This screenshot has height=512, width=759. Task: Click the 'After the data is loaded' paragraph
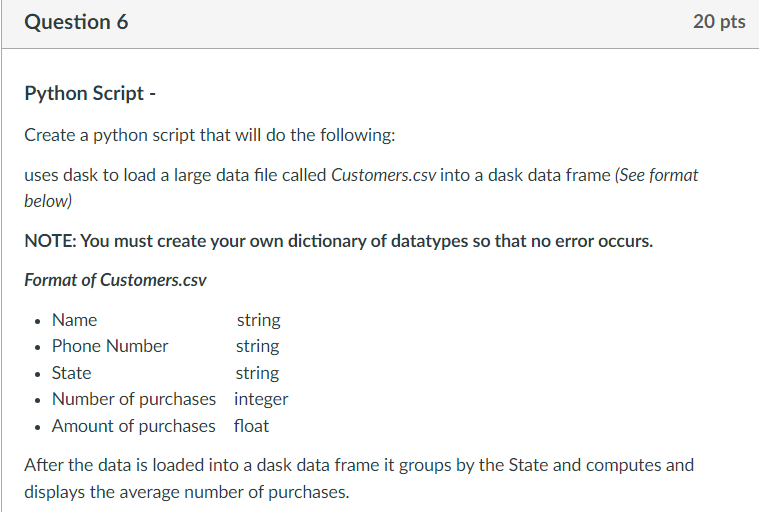coord(358,465)
